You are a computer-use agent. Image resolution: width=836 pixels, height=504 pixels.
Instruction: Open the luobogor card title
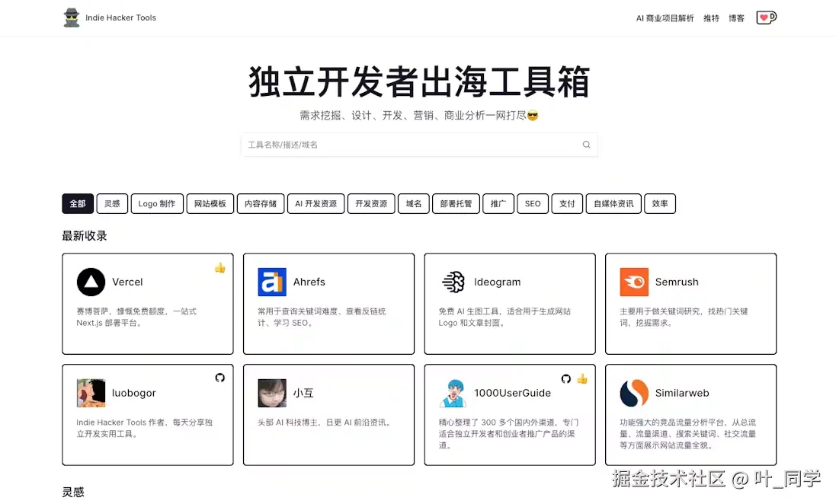[134, 393]
